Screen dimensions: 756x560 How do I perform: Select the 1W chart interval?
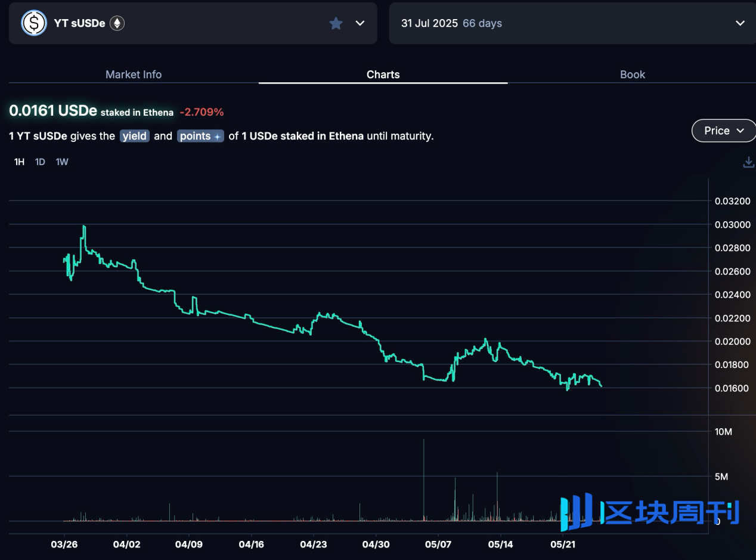[62, 162]
